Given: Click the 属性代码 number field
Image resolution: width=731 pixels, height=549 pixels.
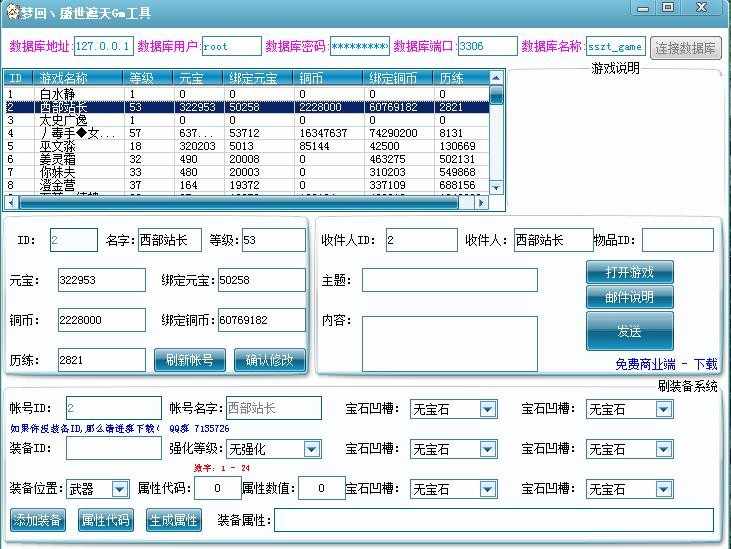Looking at the screenshot, I should (x=218, y=488).
